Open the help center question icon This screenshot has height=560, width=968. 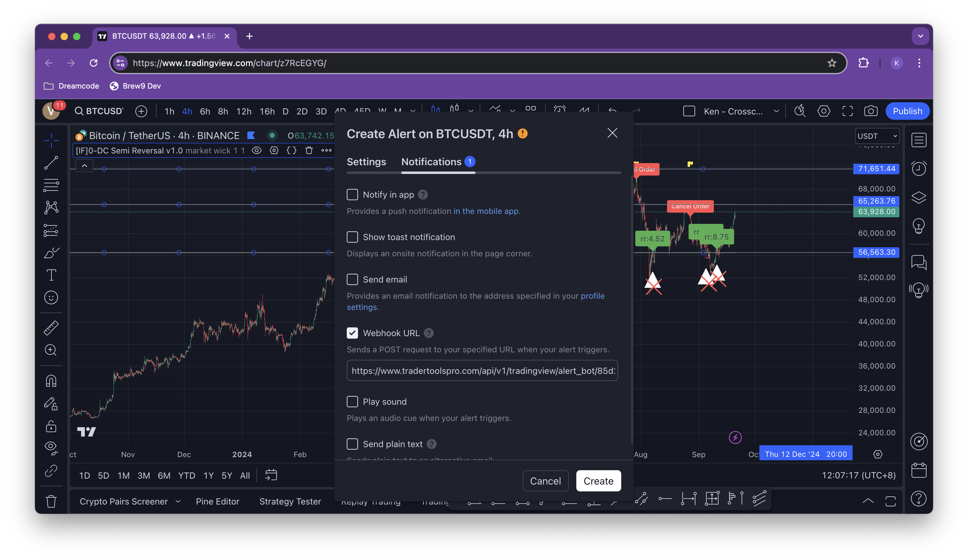(x=918, y=499)
